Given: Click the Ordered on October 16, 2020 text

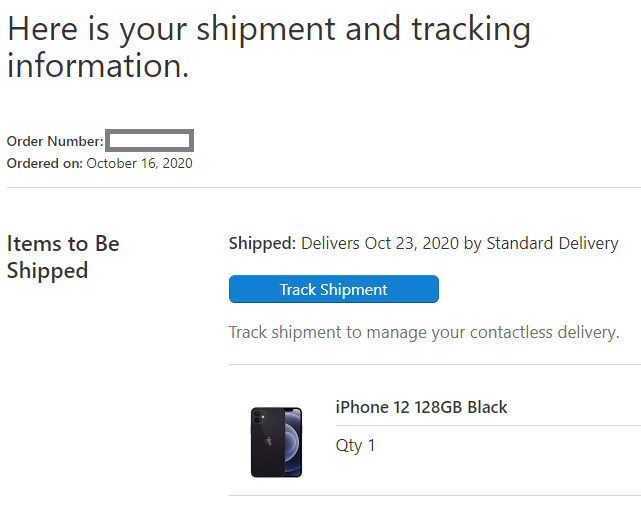Looking at the screenshot, I should click(x=99, y=163).
